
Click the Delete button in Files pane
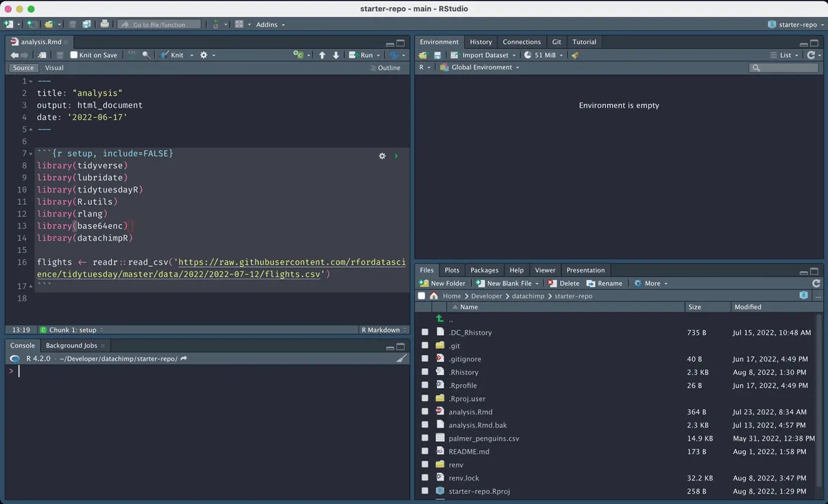point(564,283)
